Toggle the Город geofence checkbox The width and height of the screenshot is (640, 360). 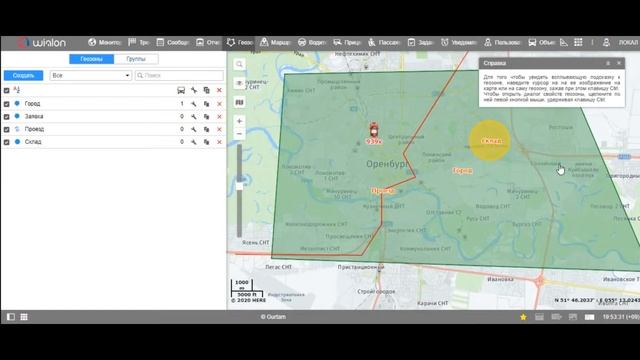[6, 104]
